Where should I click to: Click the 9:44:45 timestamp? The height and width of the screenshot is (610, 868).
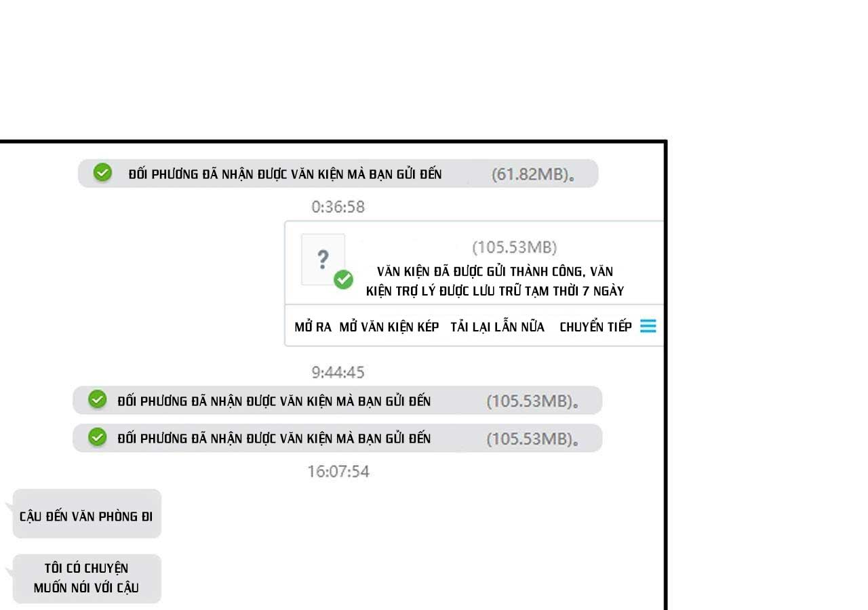point(338,372)
